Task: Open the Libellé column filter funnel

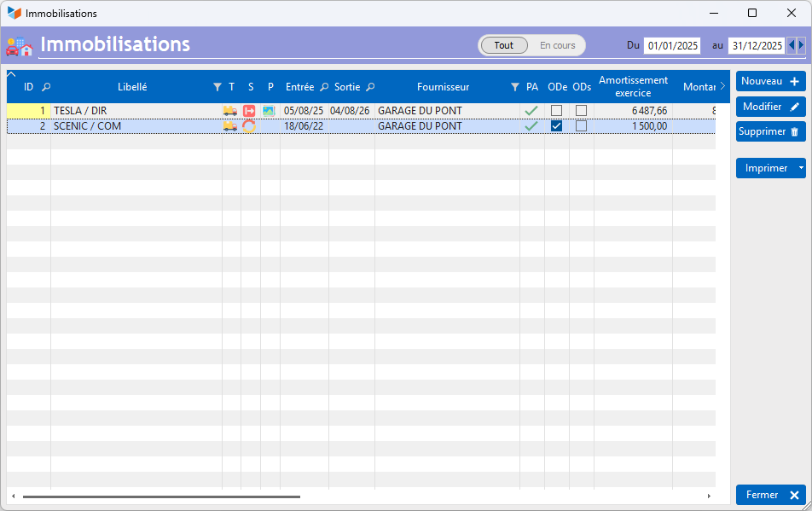Action: tap(217, 87)
